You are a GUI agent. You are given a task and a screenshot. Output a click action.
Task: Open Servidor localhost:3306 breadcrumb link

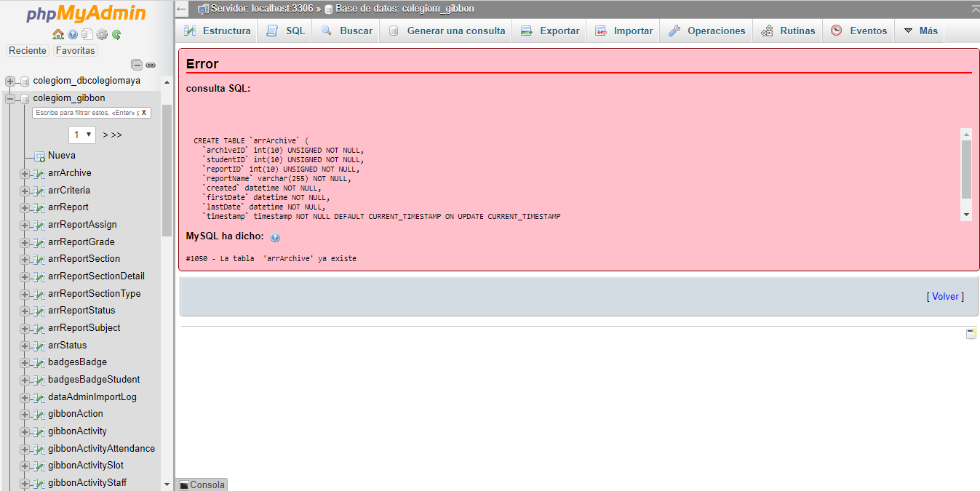[262, 9]
